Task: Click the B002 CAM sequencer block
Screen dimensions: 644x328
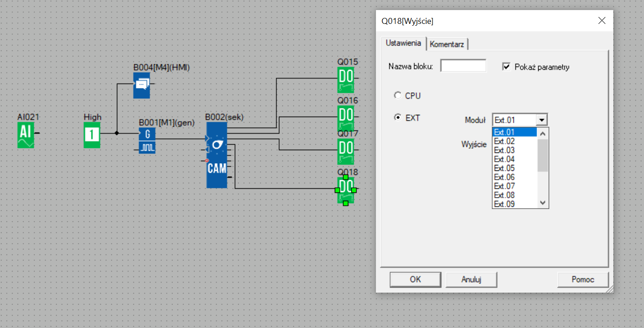Action: [217, 155]
